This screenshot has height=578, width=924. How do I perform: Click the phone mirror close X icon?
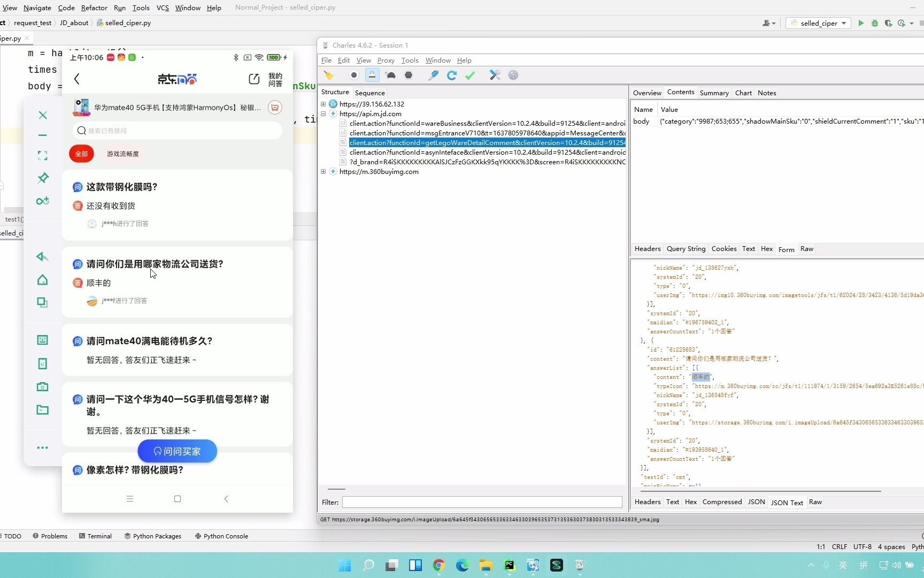43,115
